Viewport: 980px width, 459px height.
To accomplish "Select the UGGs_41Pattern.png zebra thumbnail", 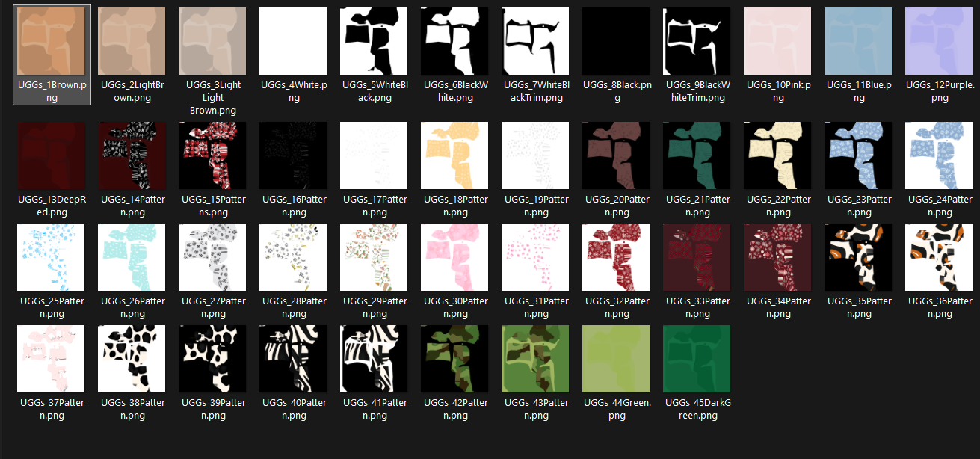I will 374,359.
